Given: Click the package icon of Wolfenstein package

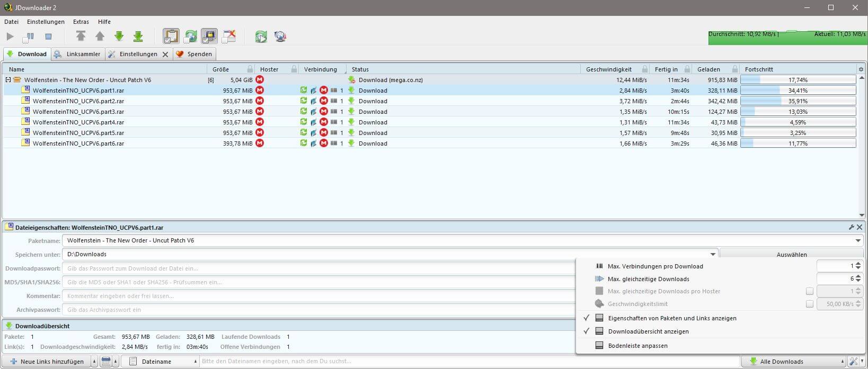Looking at the screenshot, I should [x=17, y=80].
